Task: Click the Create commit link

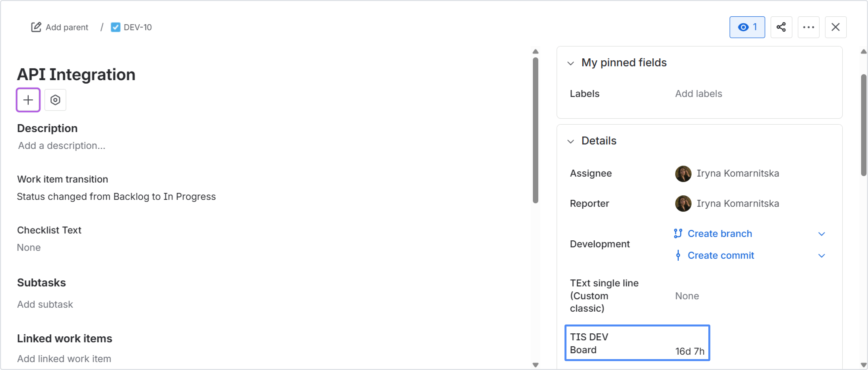Action: point(720,255)
